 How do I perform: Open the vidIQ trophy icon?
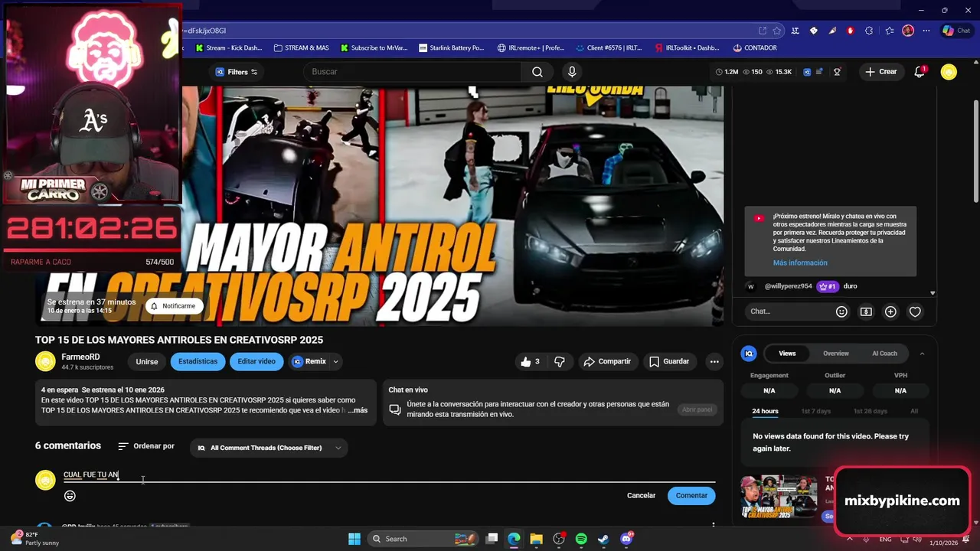[837, 72]
